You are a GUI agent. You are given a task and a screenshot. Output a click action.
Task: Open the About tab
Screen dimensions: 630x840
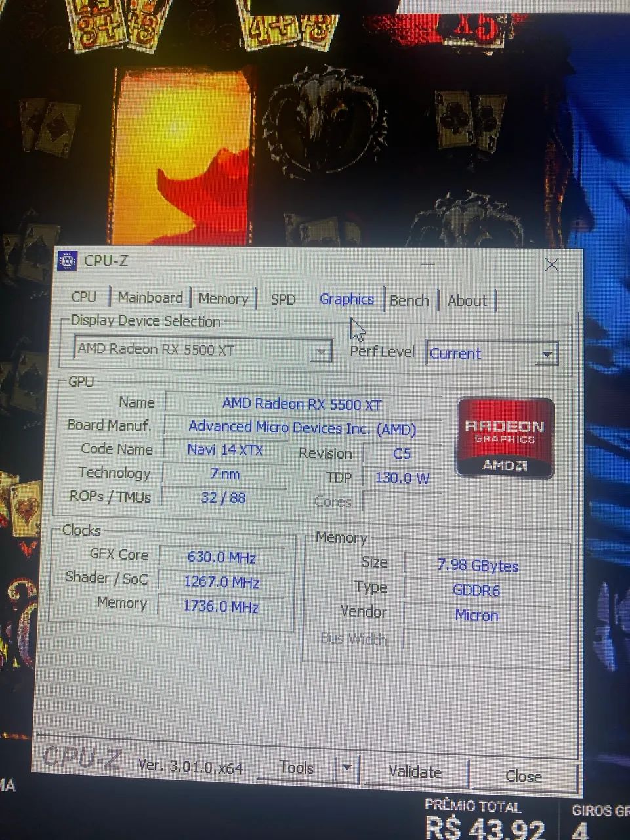(467, 301)
